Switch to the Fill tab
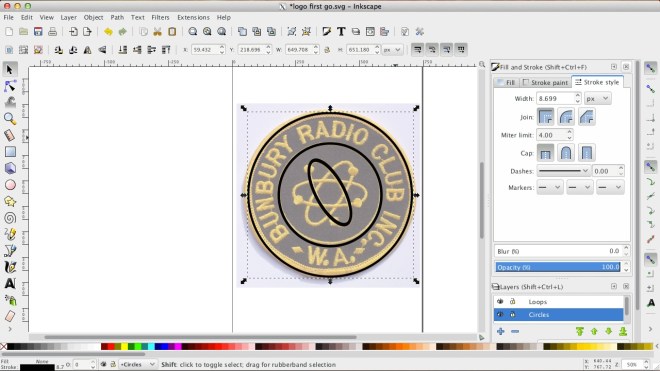Image resolution: width=660 pixels, height=371 pixels. click(506, 82)
